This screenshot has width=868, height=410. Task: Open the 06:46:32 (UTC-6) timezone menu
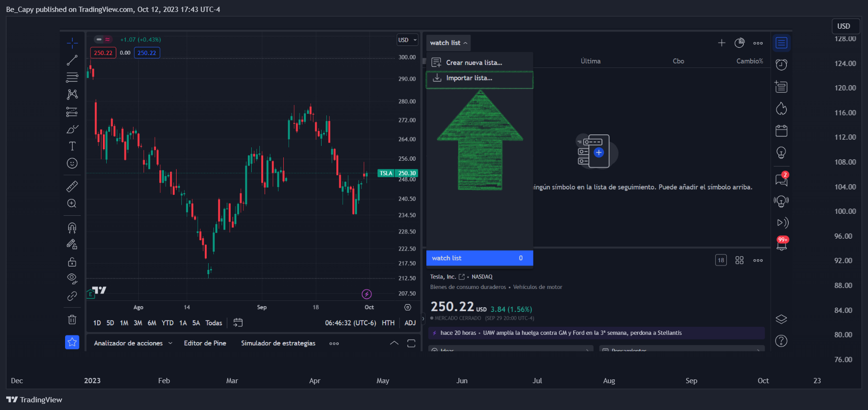click(350, 323)
